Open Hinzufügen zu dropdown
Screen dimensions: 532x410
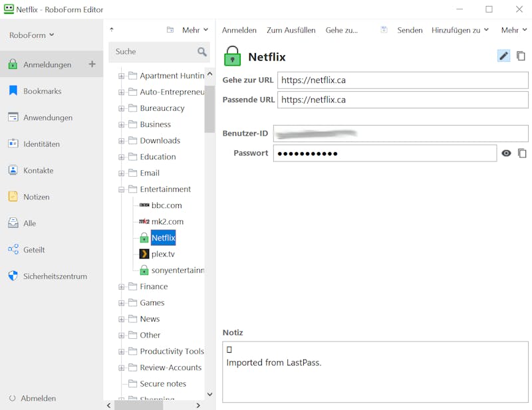pyautogui.click(x=460, y=30)
